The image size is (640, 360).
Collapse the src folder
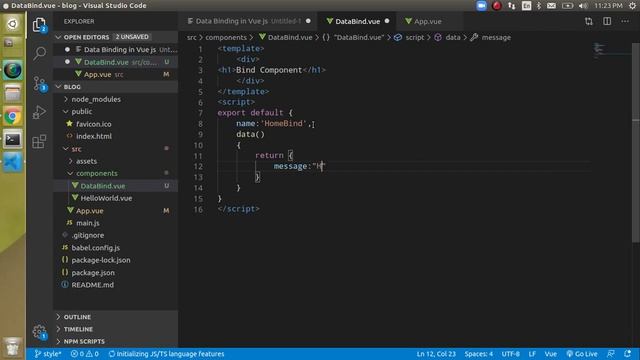(76, 149)
